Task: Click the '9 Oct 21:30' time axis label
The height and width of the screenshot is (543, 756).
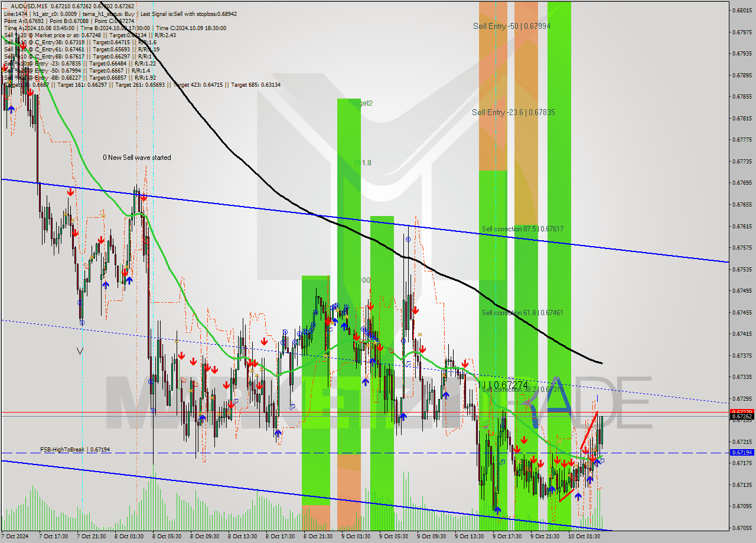Action: pyautogui.click(x=545, y=537)
